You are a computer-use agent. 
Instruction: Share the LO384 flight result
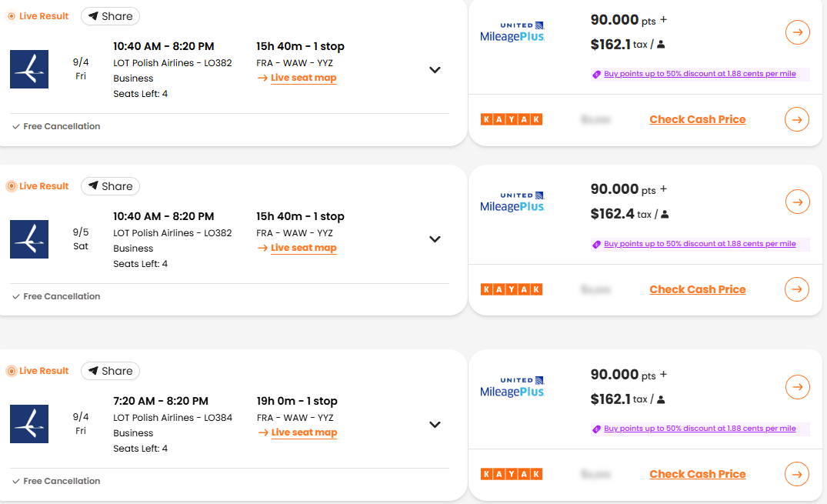pos(110,371)
